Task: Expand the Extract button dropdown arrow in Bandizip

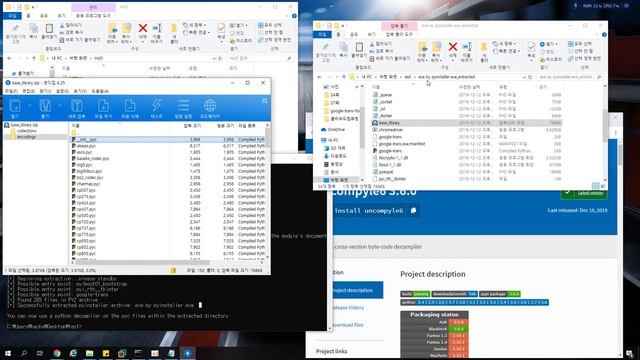Action: [60, 106]
